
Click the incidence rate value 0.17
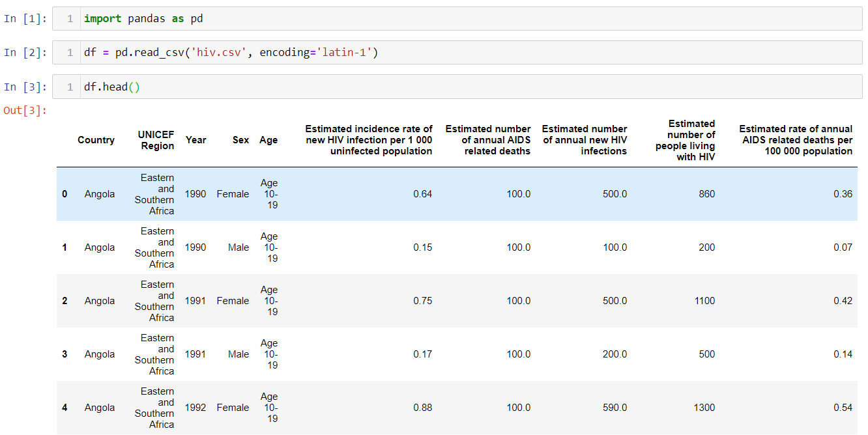(423, 354)
